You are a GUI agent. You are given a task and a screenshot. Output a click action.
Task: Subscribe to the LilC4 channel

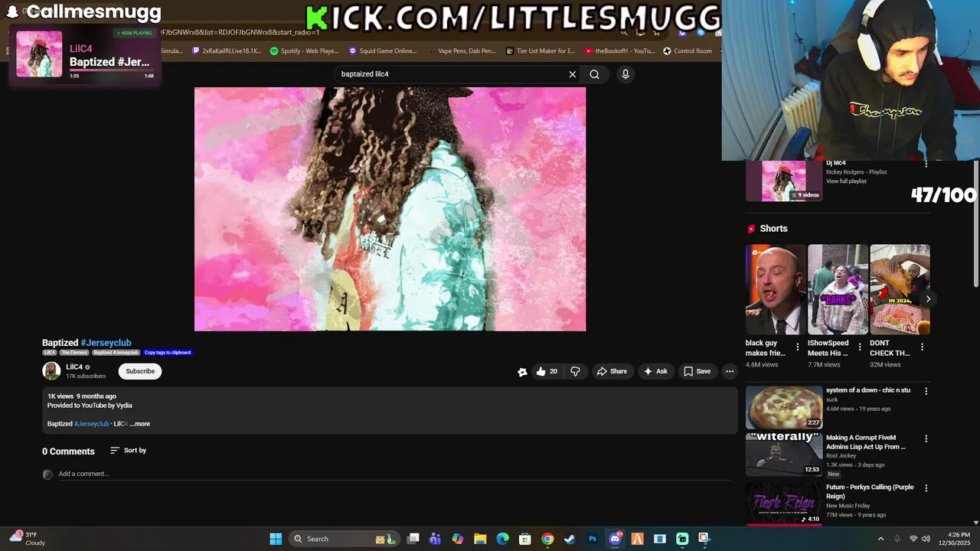point(140,371)
